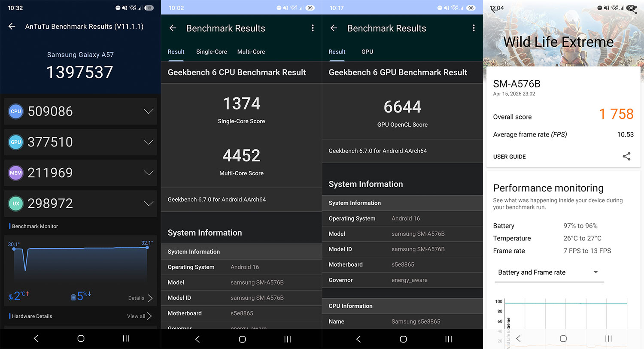Open Benchmark Monitor Details
The width and height of the screenshot is (644, 349).
140,298
